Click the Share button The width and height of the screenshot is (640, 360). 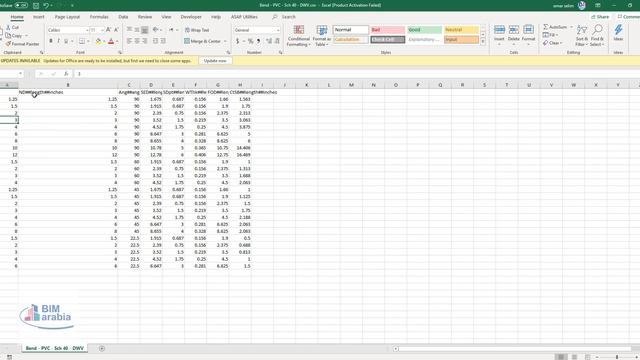tap(600, 17)
